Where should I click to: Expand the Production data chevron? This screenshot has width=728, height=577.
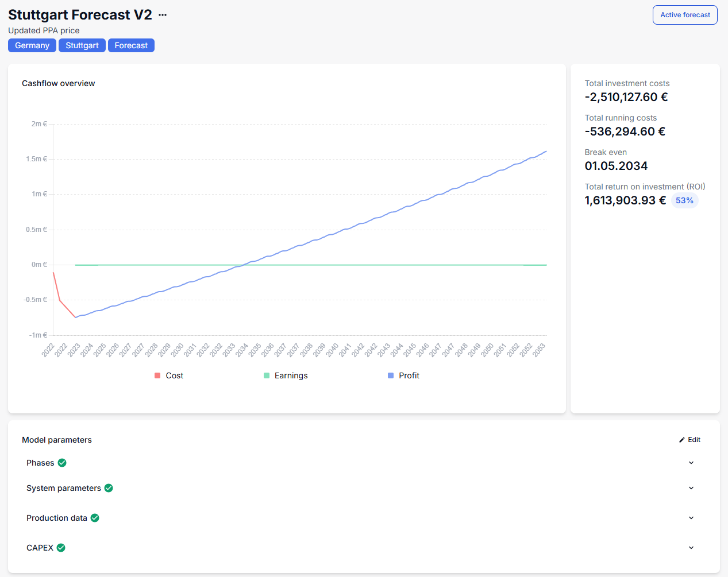691,518
